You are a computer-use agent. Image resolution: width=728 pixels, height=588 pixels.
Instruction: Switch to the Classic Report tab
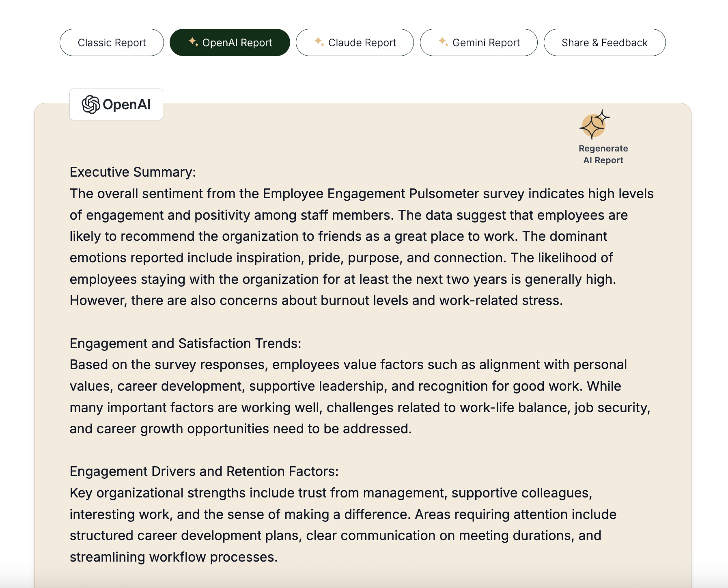(x=112, y=43)
